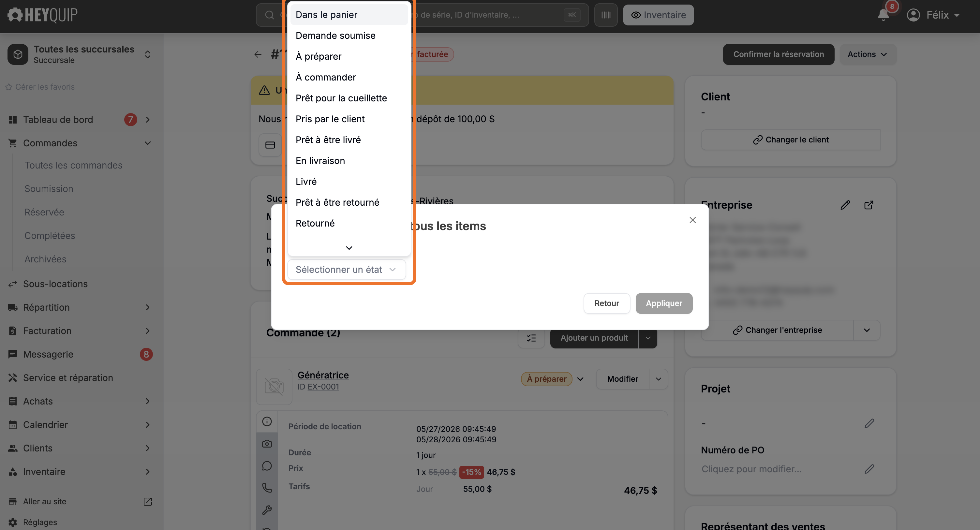Choose 'Prêt pour la cueillette' option
This screenshot has width=980, height=530.
(349, 98)
